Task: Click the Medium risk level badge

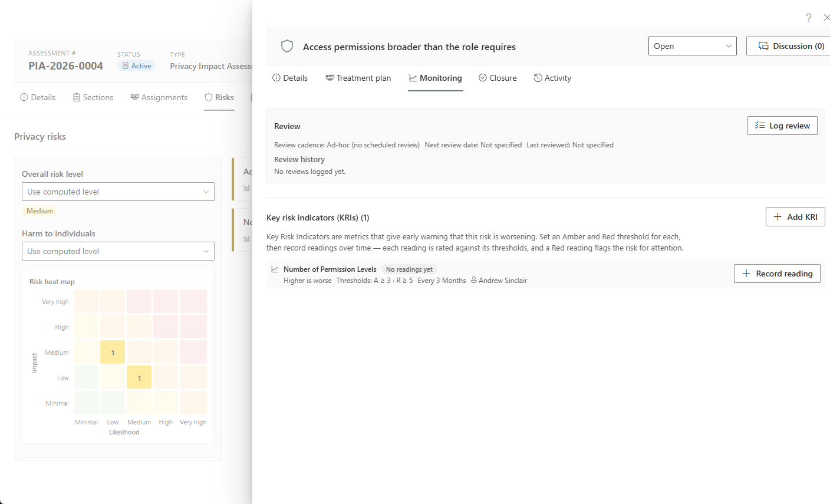Action: tap(40, 211)
